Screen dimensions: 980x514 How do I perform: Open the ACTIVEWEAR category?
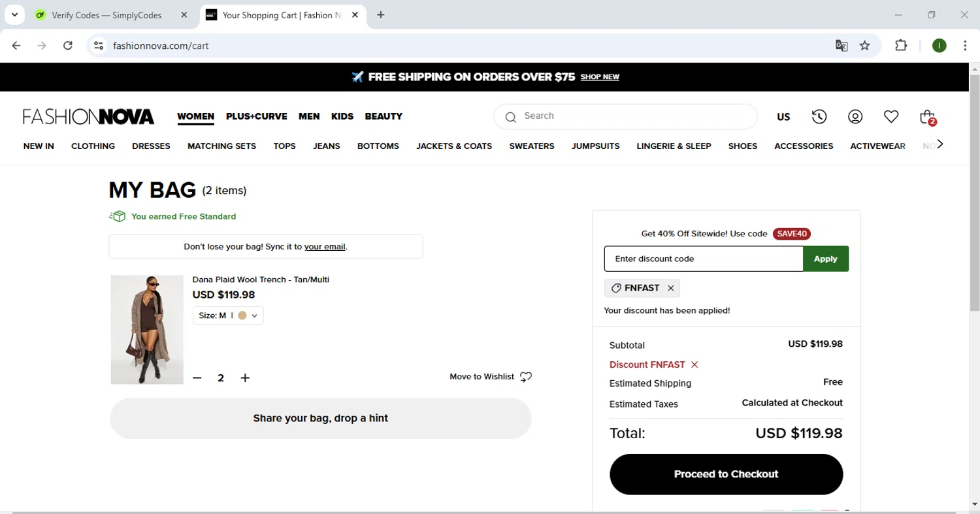click(x=877, y=146)
